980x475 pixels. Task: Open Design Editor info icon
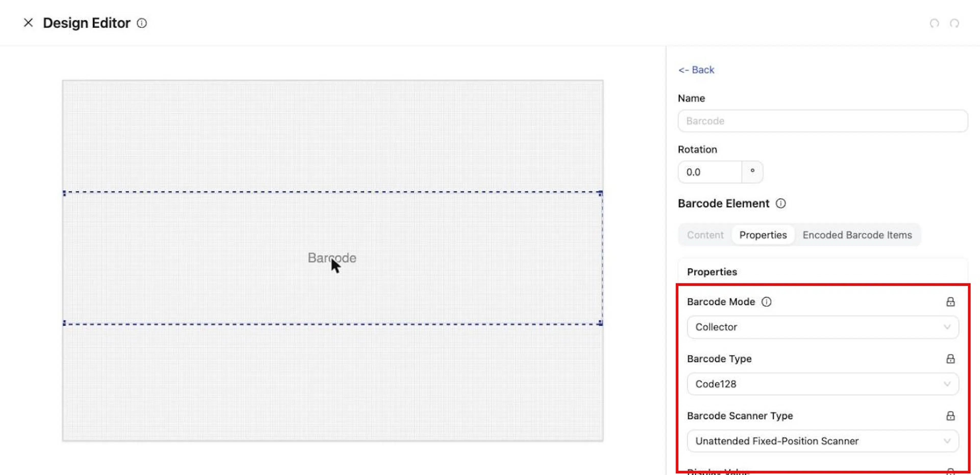tap(142, 23)
